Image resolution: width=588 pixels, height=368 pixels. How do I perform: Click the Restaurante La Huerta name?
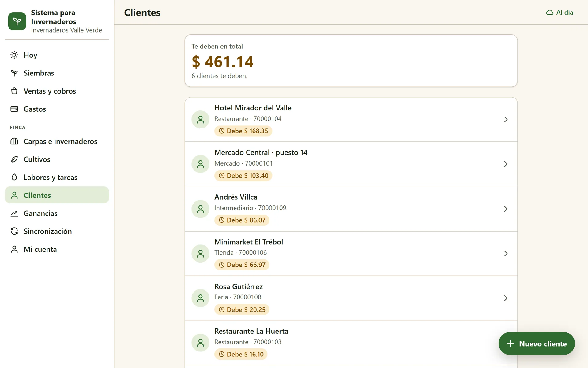tap(251, 331)
